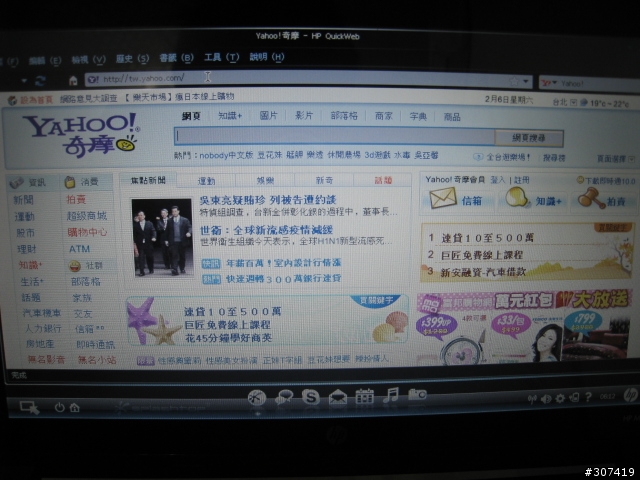Click the Yahoo web search input field
This screenshot has height=480, width=640.
(335, 136)
